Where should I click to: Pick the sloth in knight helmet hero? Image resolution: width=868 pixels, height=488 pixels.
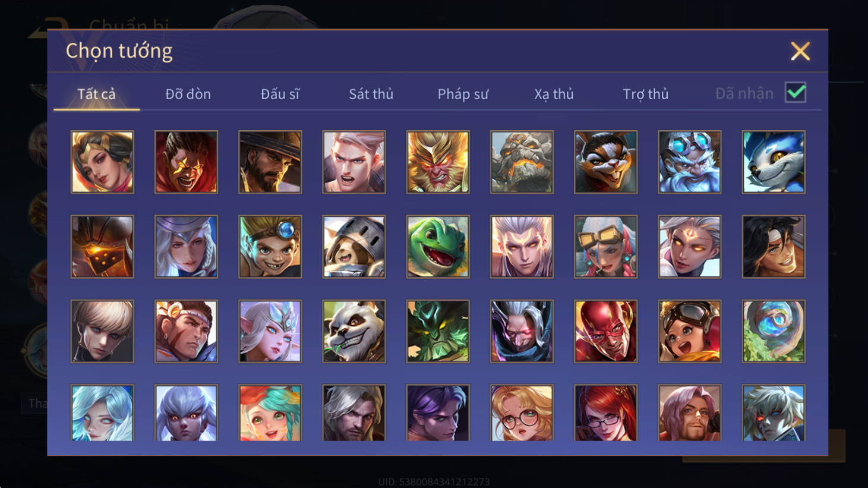click(354, 247)
